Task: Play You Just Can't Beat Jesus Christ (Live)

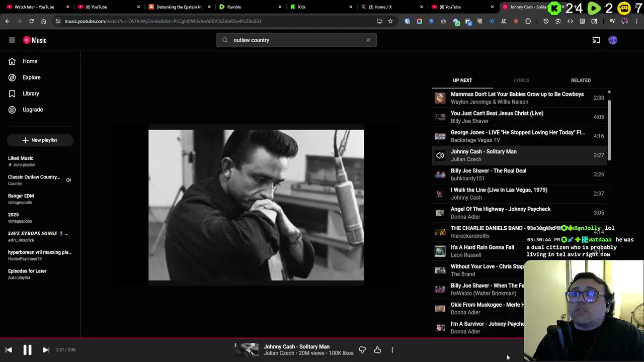Action: (519, 117)
